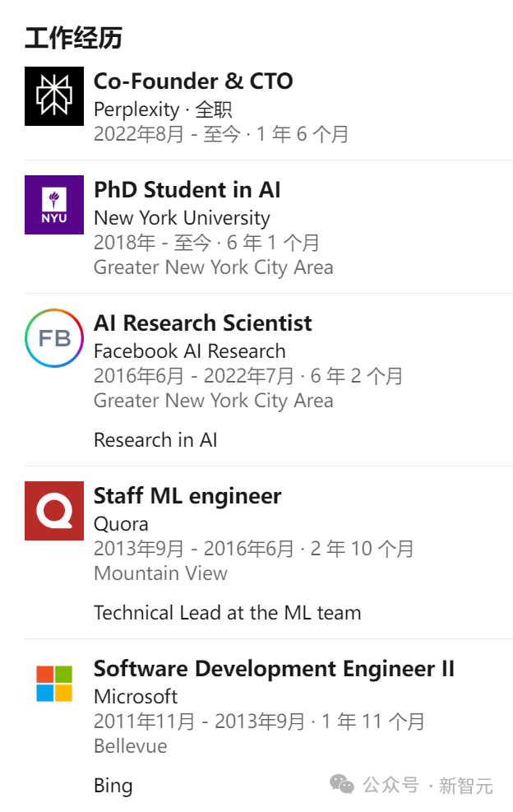This screenshot has height=812, width=513.
Task: Click the Mountain View location text
Action: [160, 573]
